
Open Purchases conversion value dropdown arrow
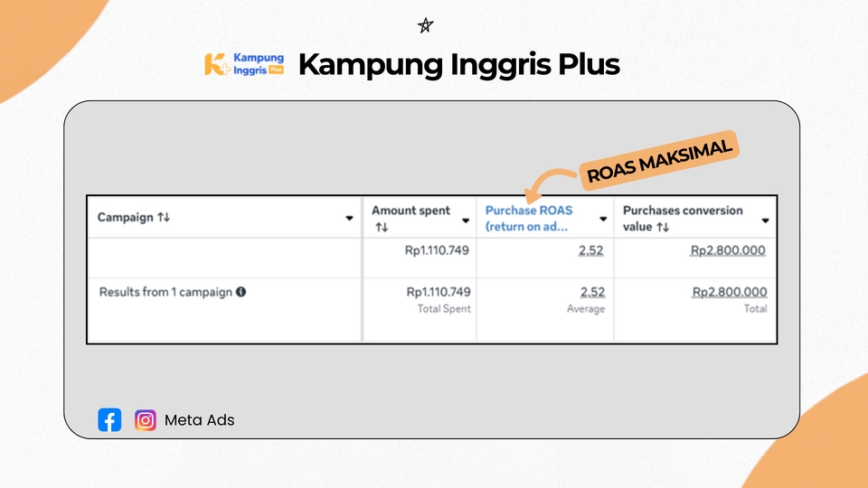[765, 221]
